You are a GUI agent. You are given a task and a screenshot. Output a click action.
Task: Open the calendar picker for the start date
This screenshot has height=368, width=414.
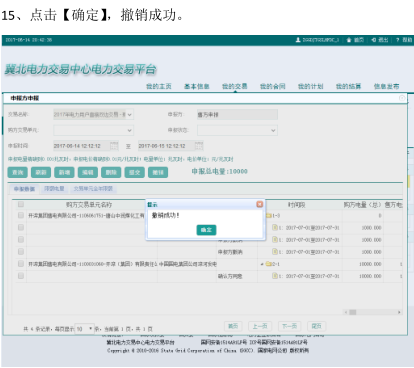114,146
